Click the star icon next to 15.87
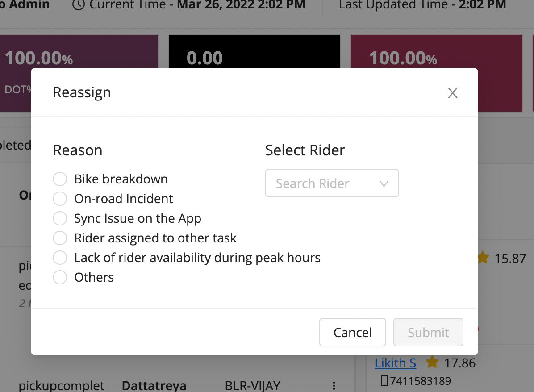The image size is (534, 392). click(483, 258)
